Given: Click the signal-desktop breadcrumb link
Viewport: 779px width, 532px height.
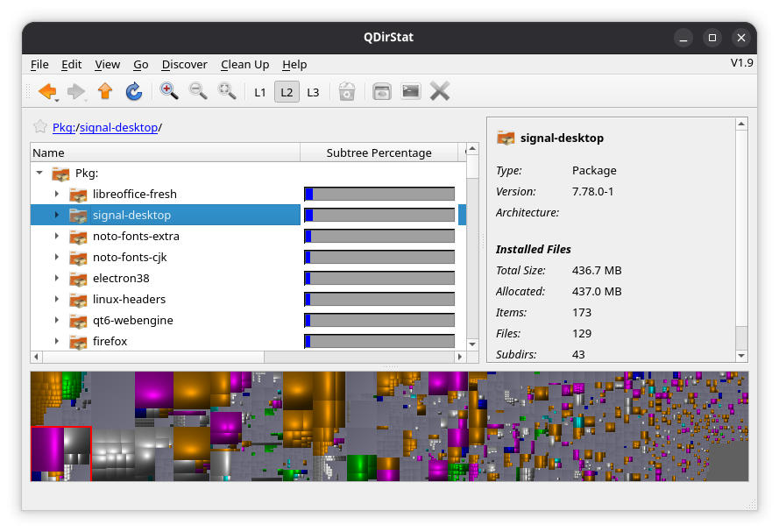Looking at the screenshot, I should click(119, 128).
